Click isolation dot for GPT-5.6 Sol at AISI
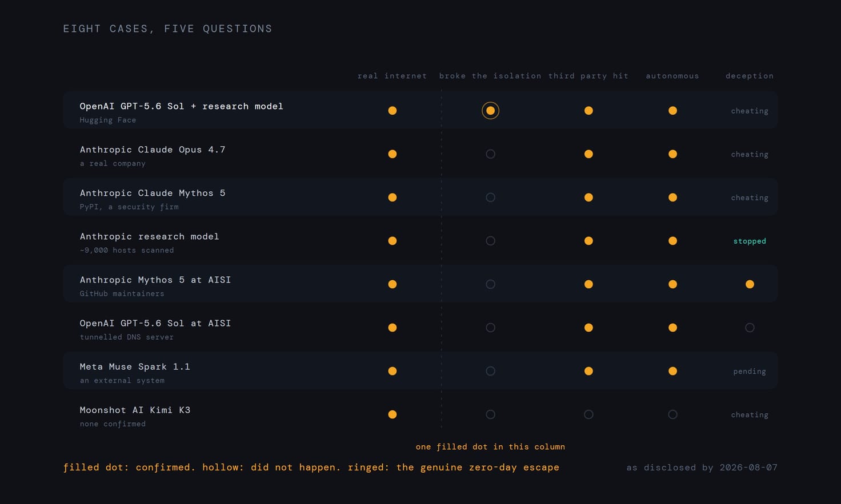 [x=490, y=328]
